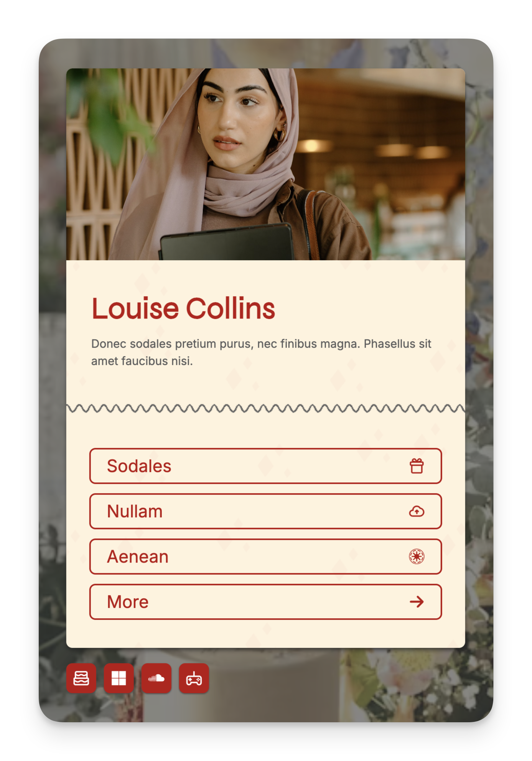Open the Windows logo icon link

pyautogui.click(x=119, y=678)
